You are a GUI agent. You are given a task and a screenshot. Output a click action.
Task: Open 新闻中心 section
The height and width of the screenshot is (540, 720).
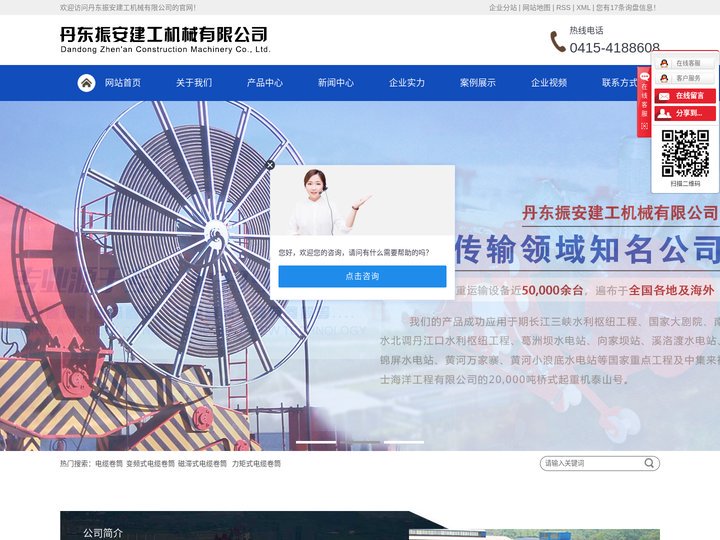336,83
